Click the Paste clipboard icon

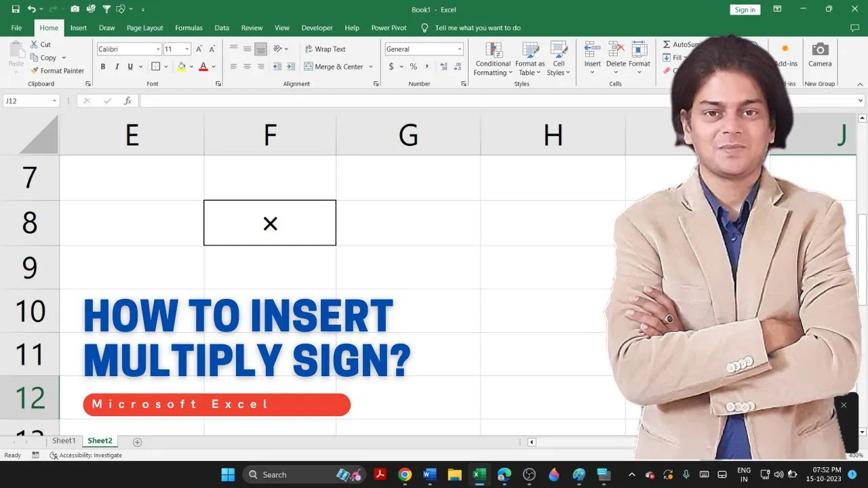[16, 49]
